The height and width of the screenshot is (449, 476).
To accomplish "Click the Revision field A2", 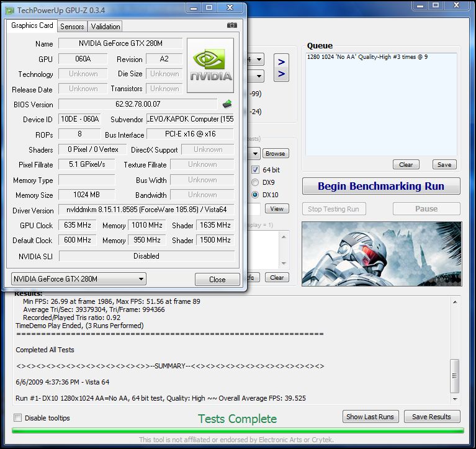I will coord(164,58).
